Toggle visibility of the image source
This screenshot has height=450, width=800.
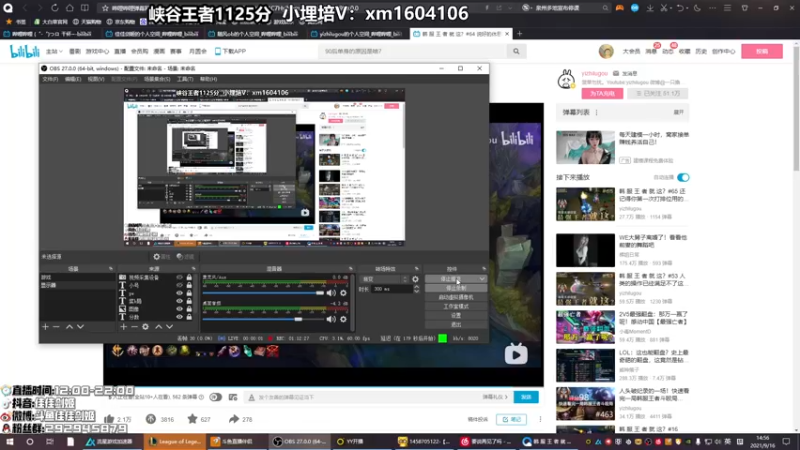pos(179,309)
